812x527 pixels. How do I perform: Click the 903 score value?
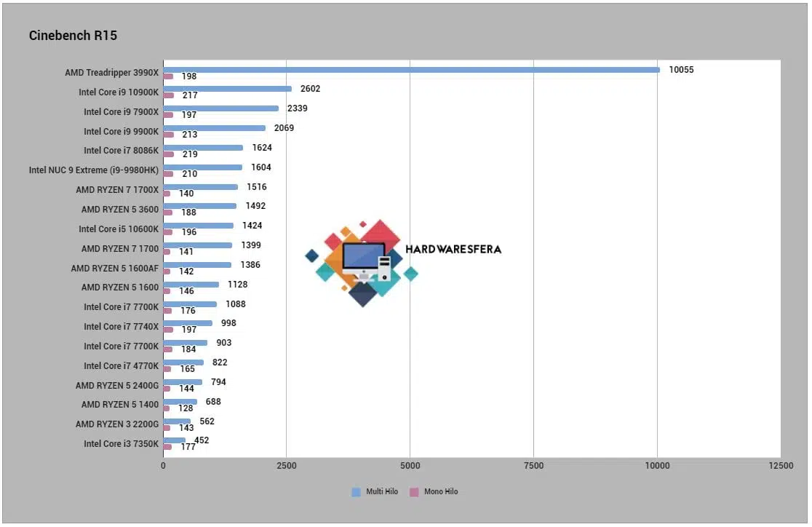[x=223, y=343]
